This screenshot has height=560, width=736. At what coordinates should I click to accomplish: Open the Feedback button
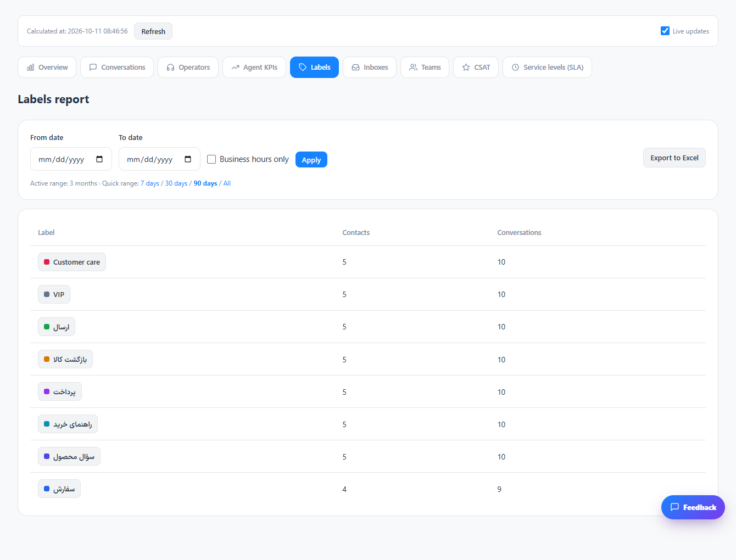(x=693, y=507)
